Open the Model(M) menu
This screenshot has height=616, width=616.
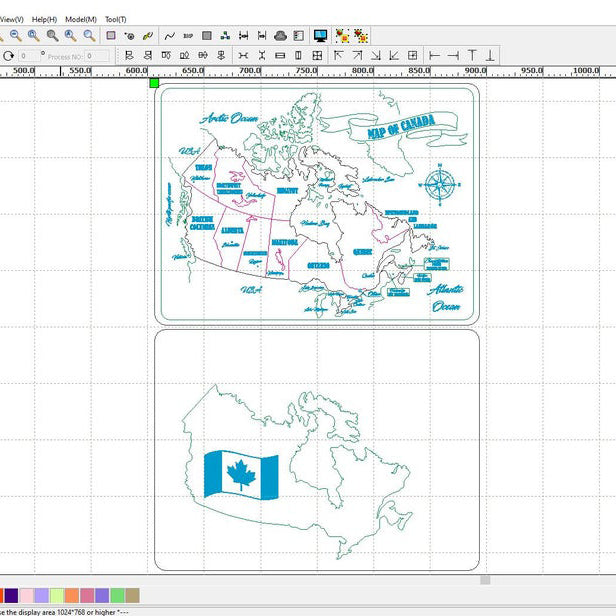point(80,19)
